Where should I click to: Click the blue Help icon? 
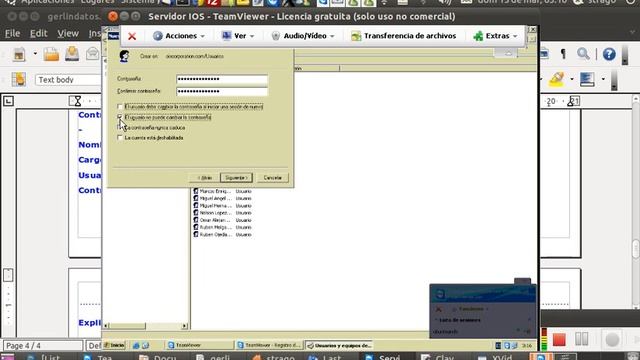click(609, 54)
